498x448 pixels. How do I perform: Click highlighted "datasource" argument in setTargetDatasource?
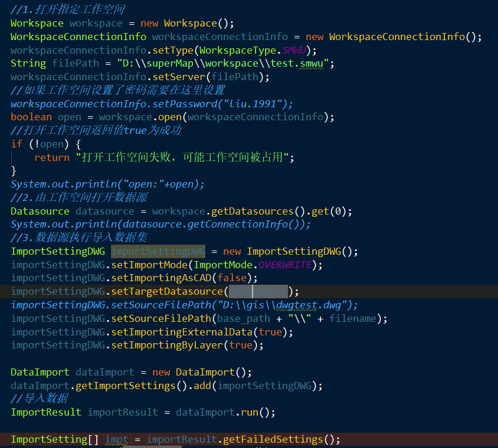pos(258,291)
